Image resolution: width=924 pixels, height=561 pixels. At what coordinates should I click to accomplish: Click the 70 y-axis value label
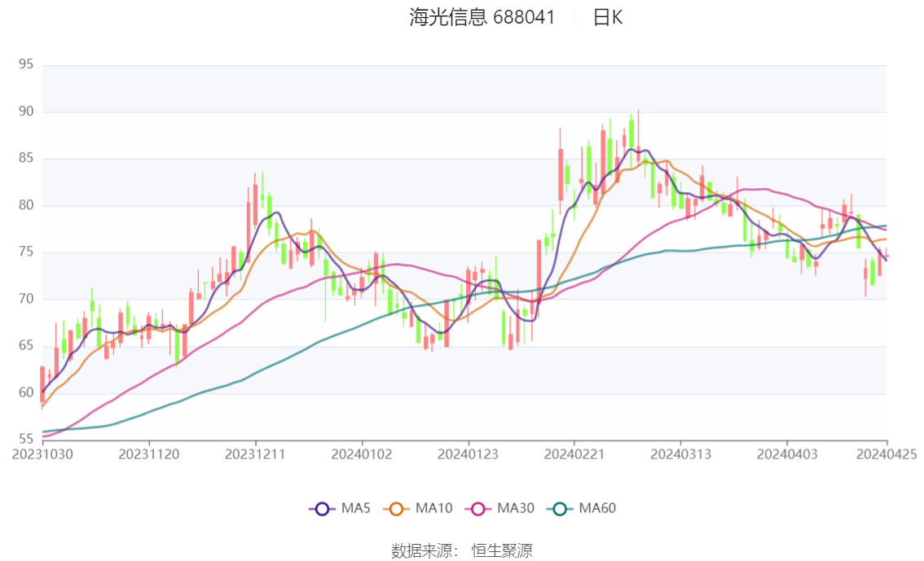(x=26, y=299)
